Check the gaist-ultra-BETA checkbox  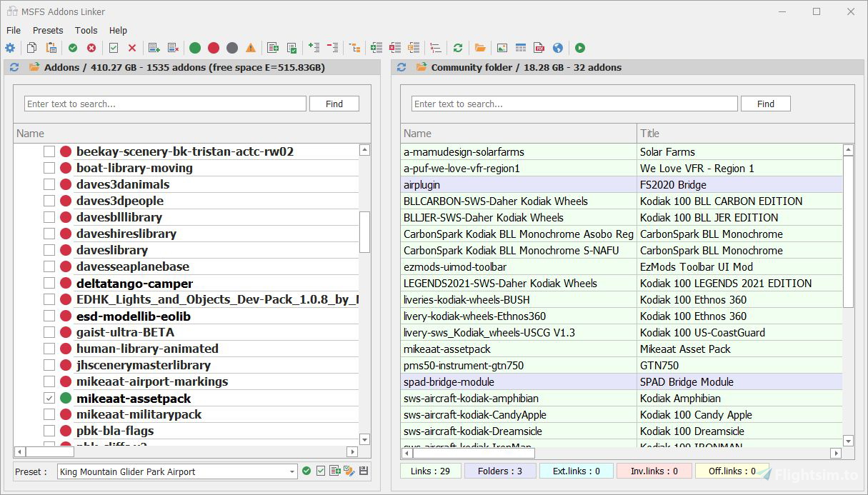point(49,332)
